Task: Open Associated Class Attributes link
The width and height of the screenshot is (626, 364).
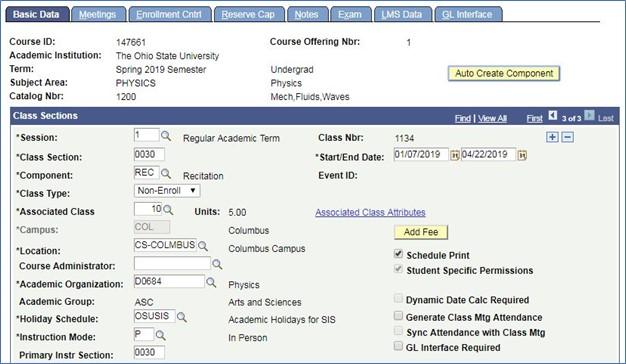Action: pyautogui.click(x=370, y=212)
